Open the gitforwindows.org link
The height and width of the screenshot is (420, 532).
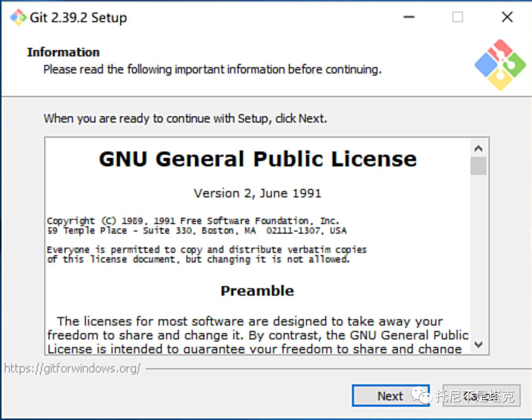tap(72, 368)
